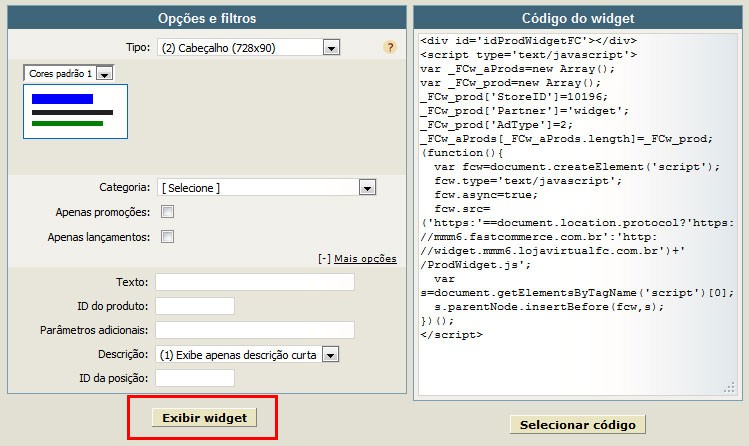Enable the Apenas lançamentos checkbox
Viewport: 749px width, 446px height.
(167, 236)
